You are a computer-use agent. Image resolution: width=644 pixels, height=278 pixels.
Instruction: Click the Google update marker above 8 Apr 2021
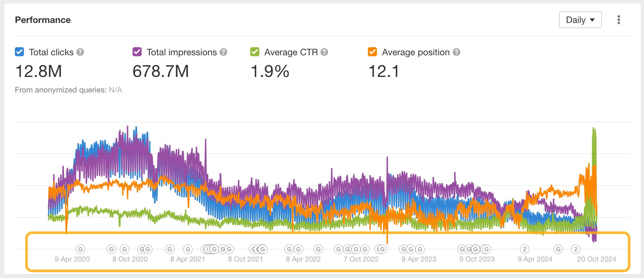[x=188, y=249]
